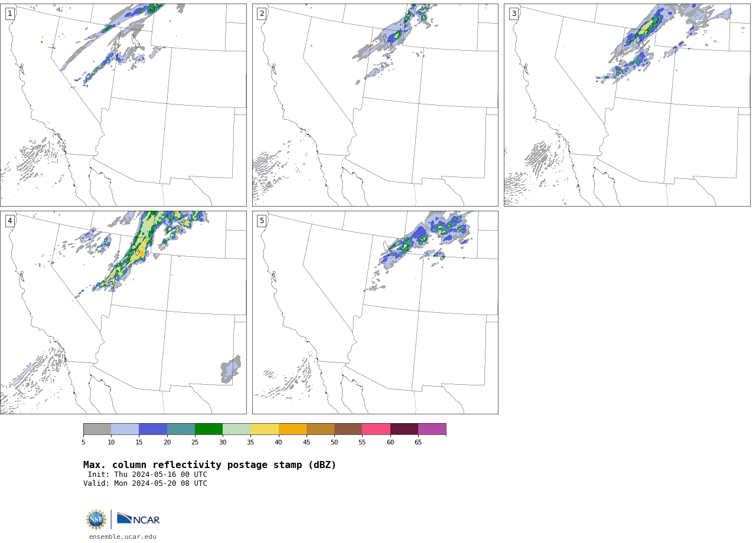756x543 pixels.
Task: Click the panel number 4 label
Action: 10,221
